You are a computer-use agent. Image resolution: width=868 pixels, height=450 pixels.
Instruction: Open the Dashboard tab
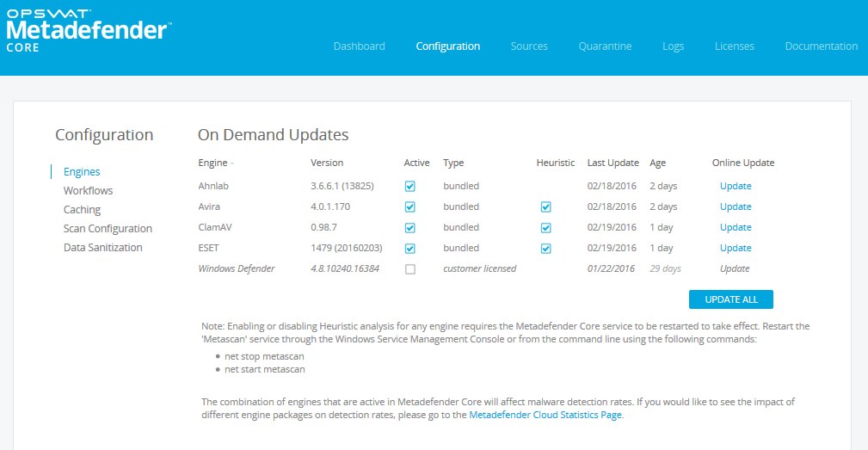[x=360, y=46]
